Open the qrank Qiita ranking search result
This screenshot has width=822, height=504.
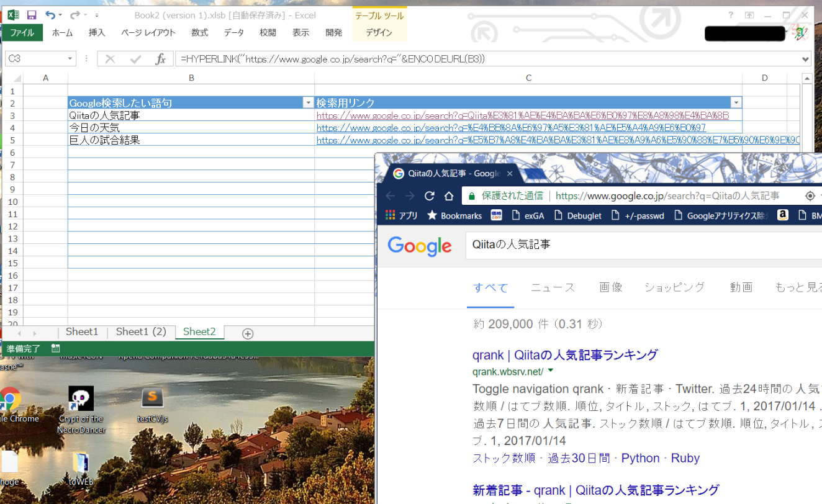point(565,354)
